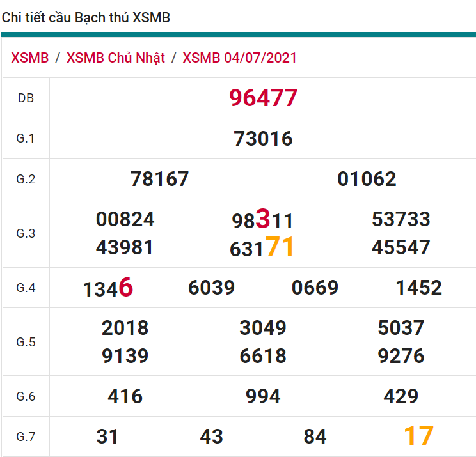This screenshot has width=476, height=457.
Task: Open the XSMB 04/07/2021 breadcrumb link
Action: pyautogui.click(x=239, y=58)
